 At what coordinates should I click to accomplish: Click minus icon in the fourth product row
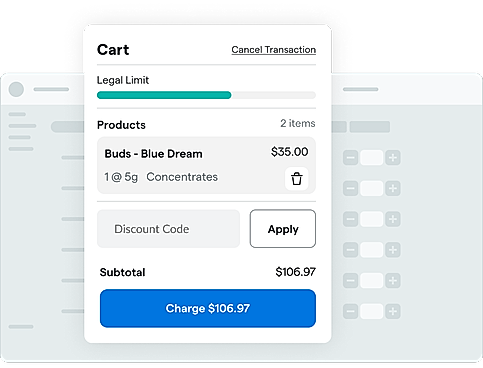[351, 250]
